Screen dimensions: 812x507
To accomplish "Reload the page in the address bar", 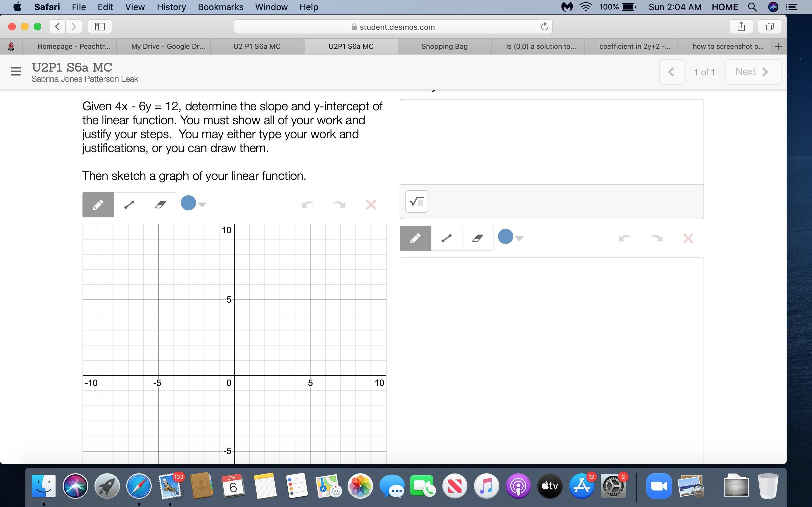I will click(x=544, y=27).
